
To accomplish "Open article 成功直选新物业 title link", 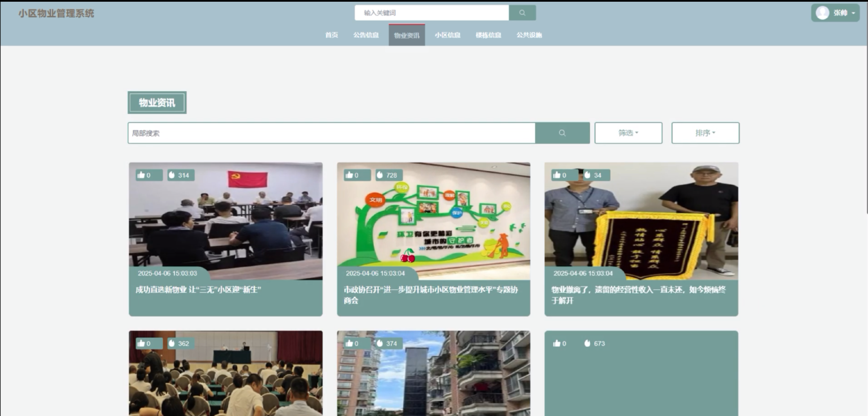I will 198,290.
